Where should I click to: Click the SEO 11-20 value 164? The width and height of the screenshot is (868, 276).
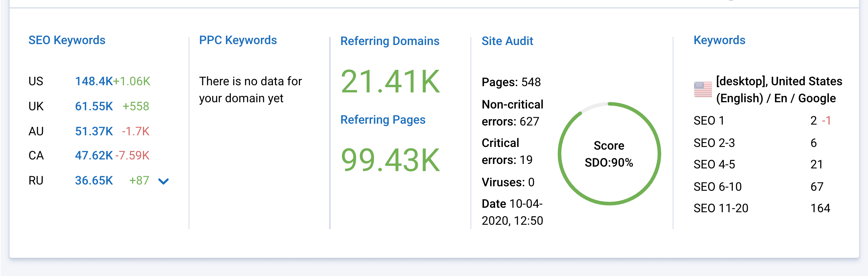[820, 208]
